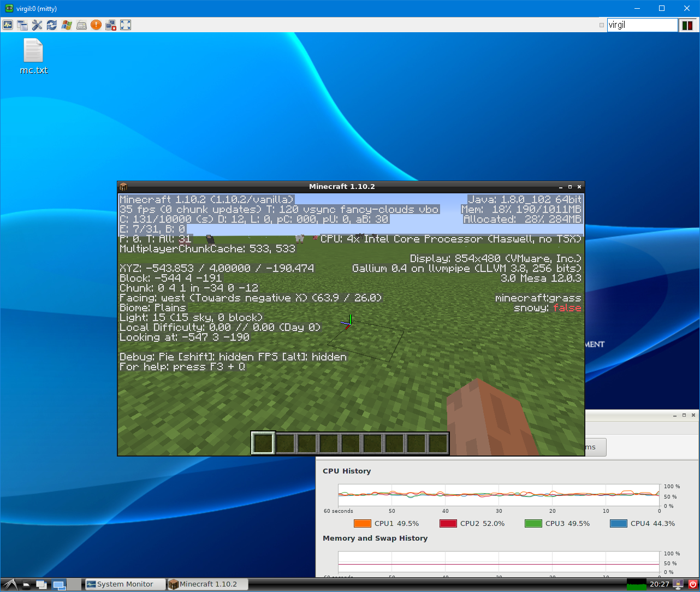The width and height of the screenshot is (700, 592).
Task: Click the orange exclamation mark icon
Action: coord(96,25)
